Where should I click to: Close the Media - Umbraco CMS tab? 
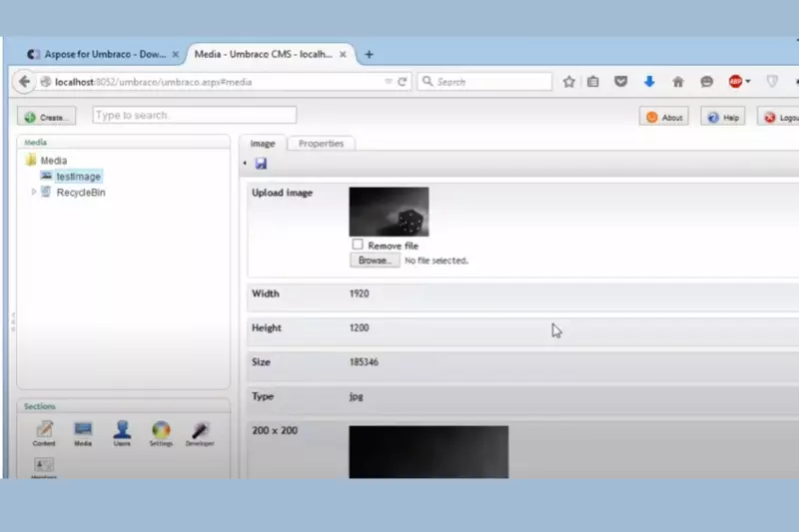click(343, 54)
